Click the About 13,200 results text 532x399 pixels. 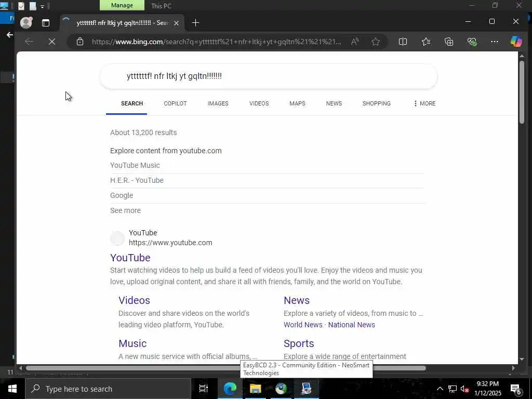(x=143, y=132)
